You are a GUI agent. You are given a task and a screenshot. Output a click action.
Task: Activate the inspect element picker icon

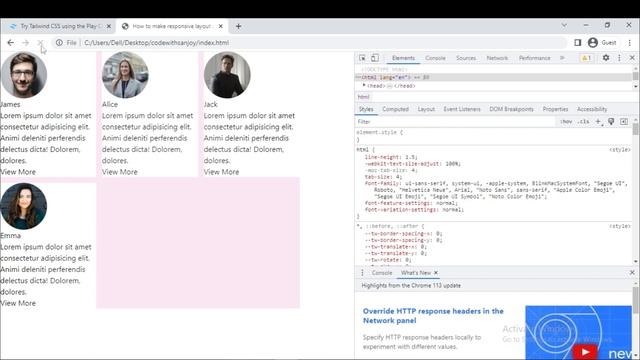[x=362, y=58]
